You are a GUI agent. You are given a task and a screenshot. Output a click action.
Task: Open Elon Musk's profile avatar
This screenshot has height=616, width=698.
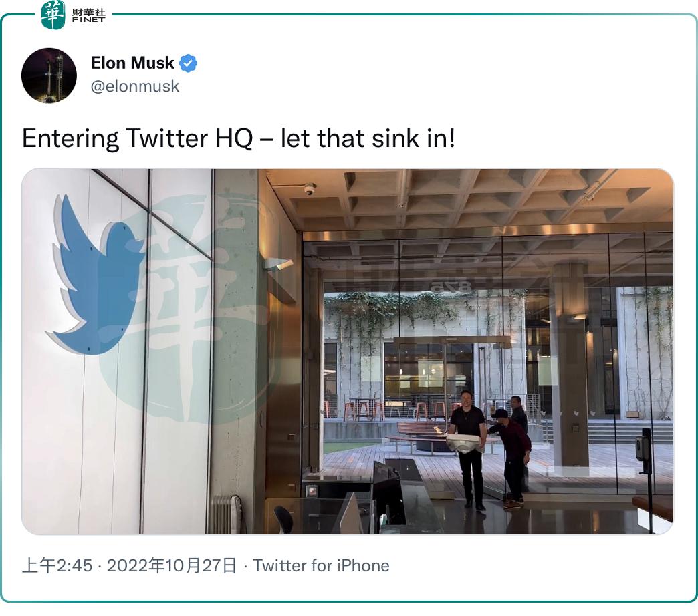click(49, 75)
